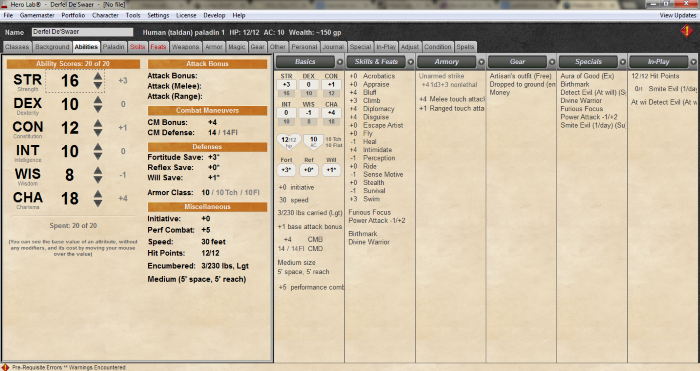This screenshot has height=371, width=700.
Task: Switch to the Weapons tab
Action: (185, 47)
